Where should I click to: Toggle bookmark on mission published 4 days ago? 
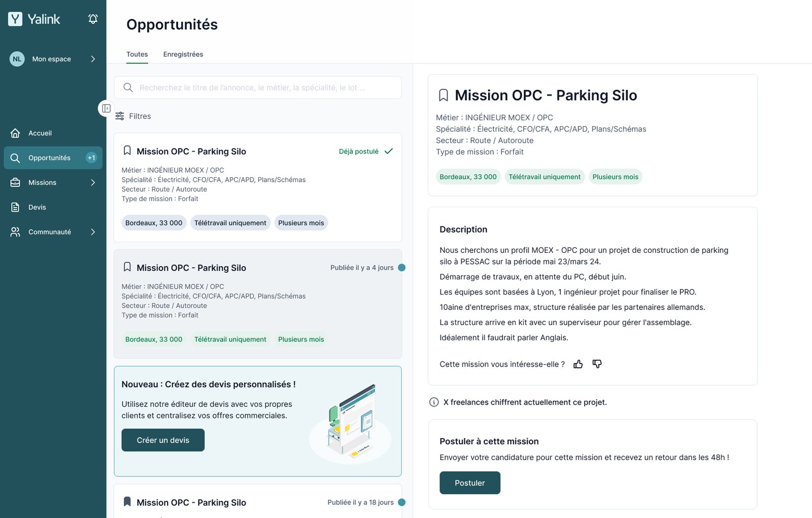(x=127, y=267)
